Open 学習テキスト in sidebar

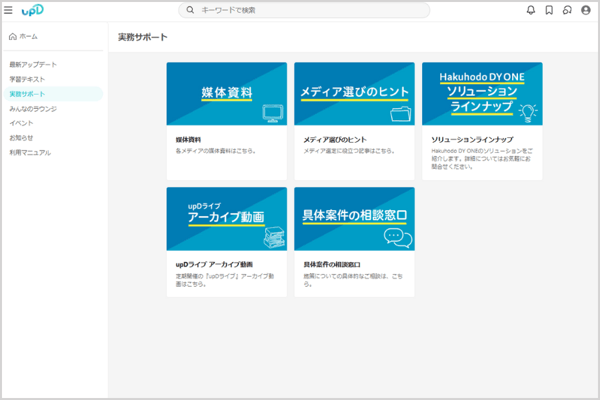tap(27, 79)
